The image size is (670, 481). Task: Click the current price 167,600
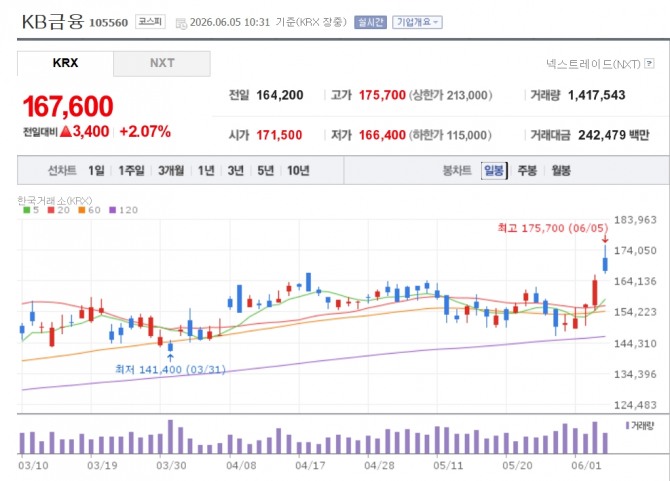pyautogui.click(x=68, y=106)
